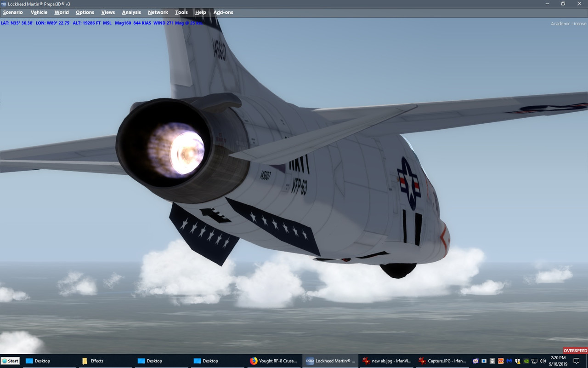588x368 pixels.
Task: Click the printer tray icon
Action: pyautogui.click(x=492, y=361)
